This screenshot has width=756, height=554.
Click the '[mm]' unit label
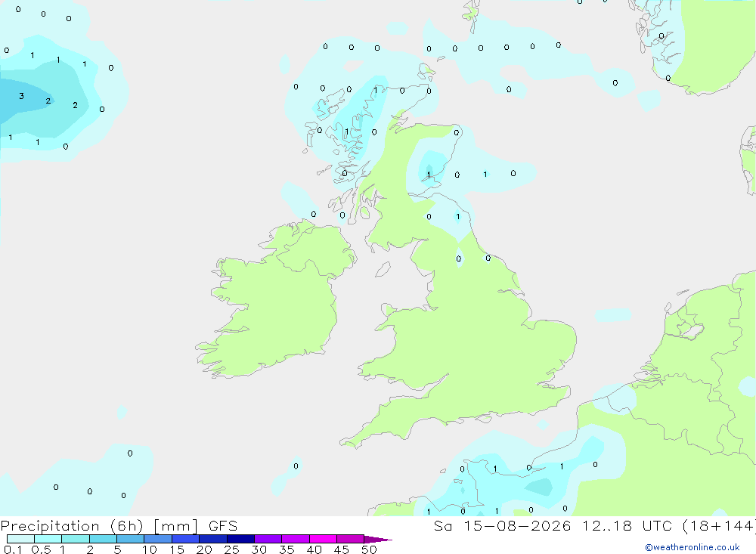[x=175, y=526]
